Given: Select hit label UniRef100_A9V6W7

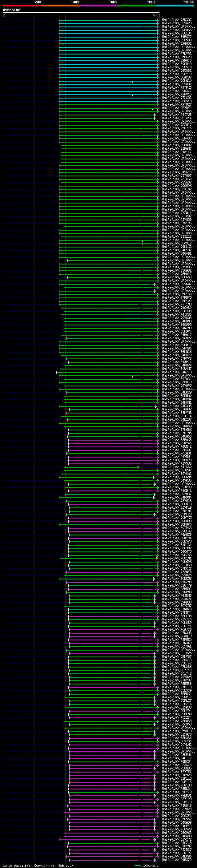Looking at the screenshot, I should 176,284.
